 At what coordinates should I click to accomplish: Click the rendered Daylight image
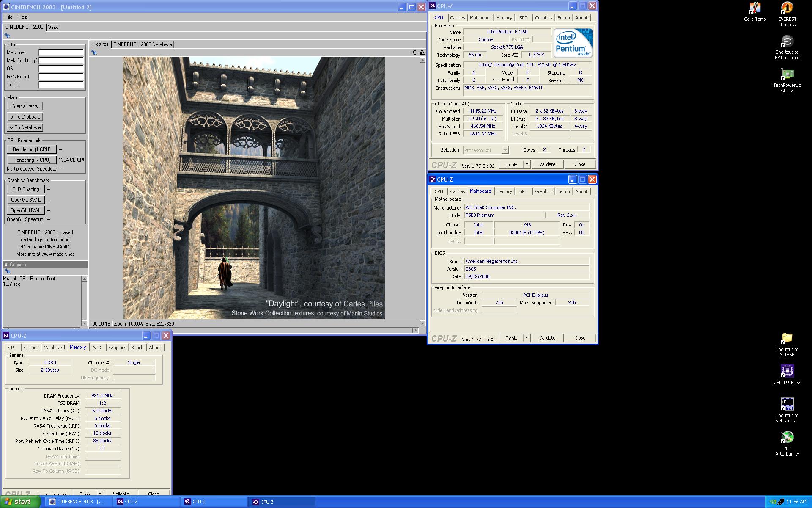(x=254, y=188)
